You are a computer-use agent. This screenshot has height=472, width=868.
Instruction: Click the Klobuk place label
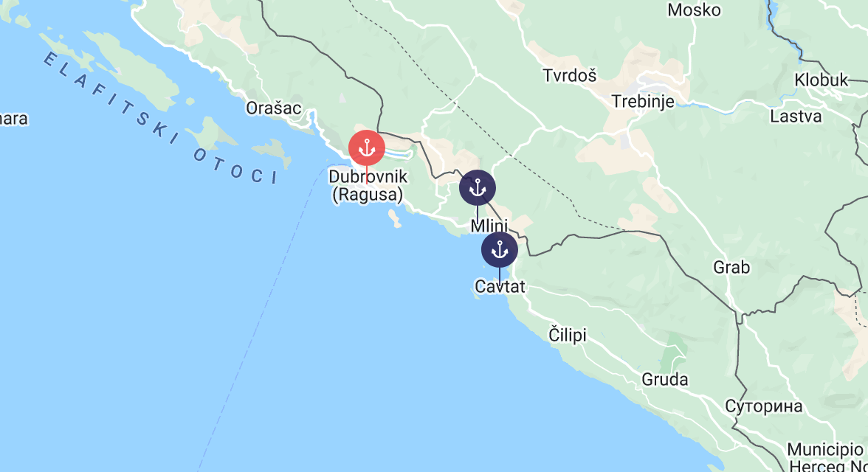coord(821,80)
